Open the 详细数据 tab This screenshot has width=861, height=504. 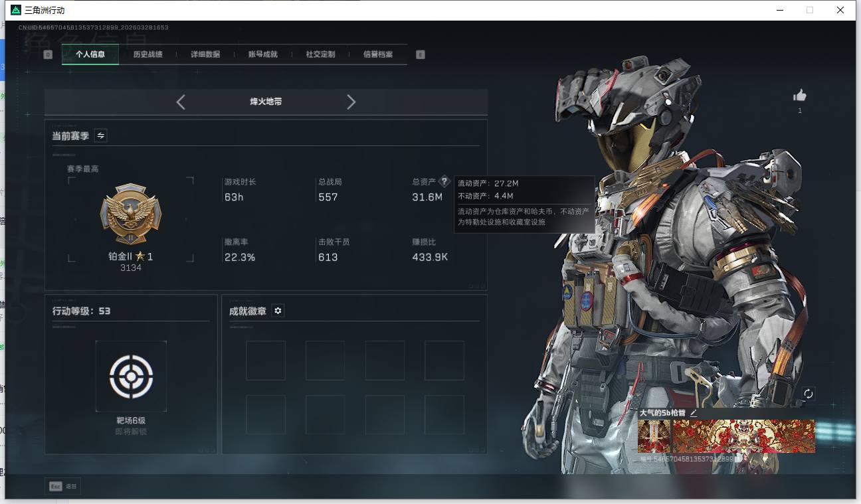(205, 54)
